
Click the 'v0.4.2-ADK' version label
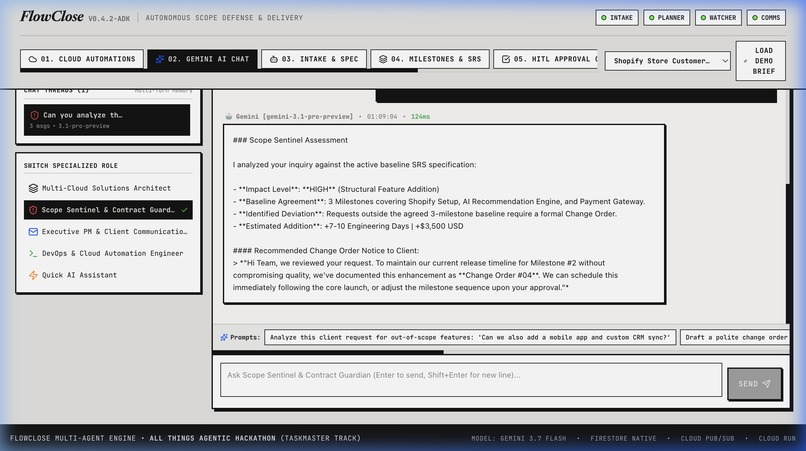[x=109, y=19]
